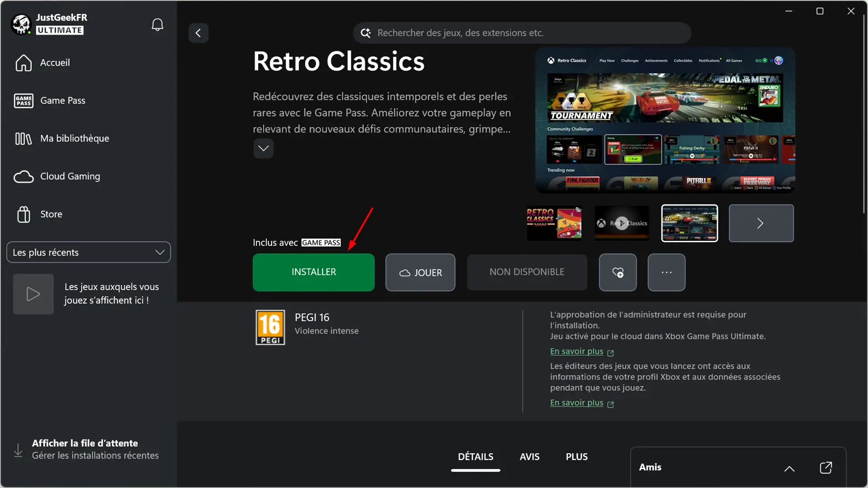Maximize the Xbox app window
Image resolution: width=868 pixels, height=488 pixels.
point(820,11)
